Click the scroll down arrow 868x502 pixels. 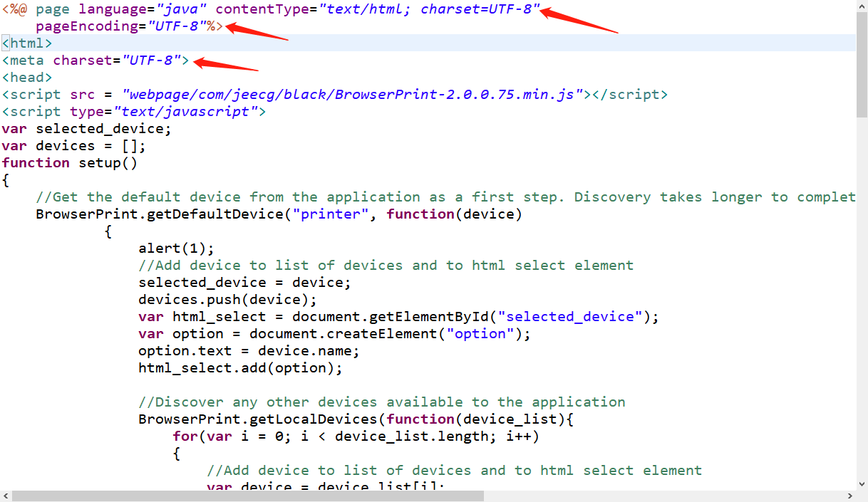click(862, 484)
